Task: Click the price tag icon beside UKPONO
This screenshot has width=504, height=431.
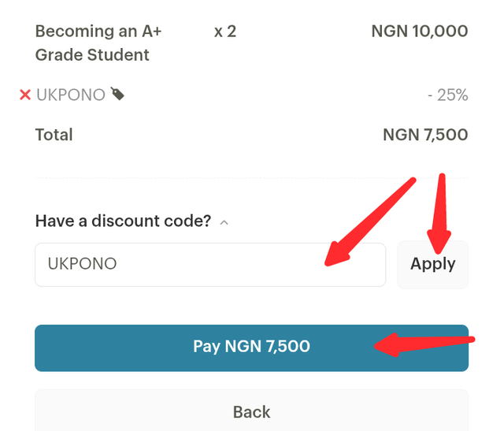Action: click(x=117, y=94)
